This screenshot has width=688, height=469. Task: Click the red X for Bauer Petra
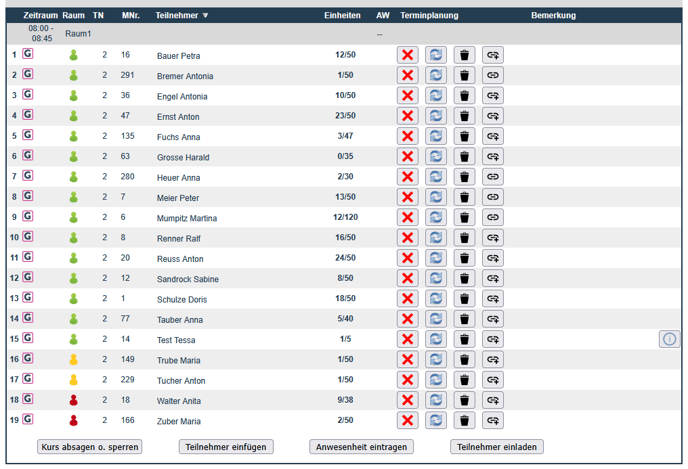click(407, 55)
